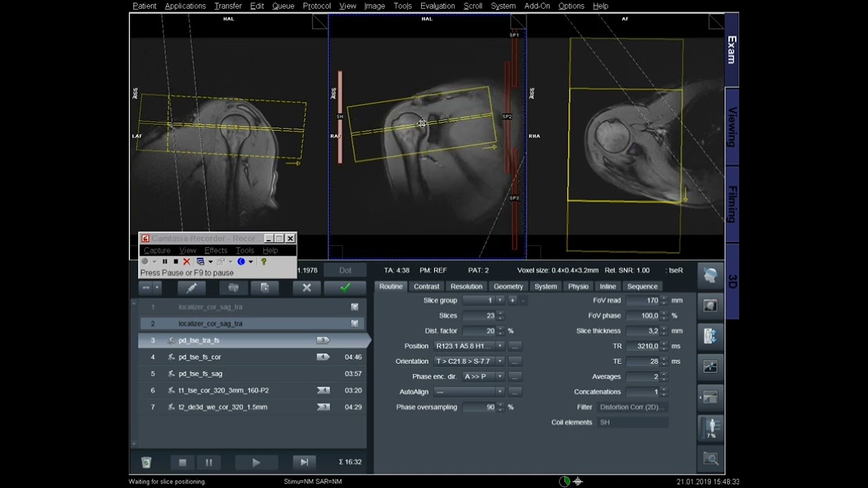
Task: Open Orientation details ellipsis button
Action: tap(515, 361)
